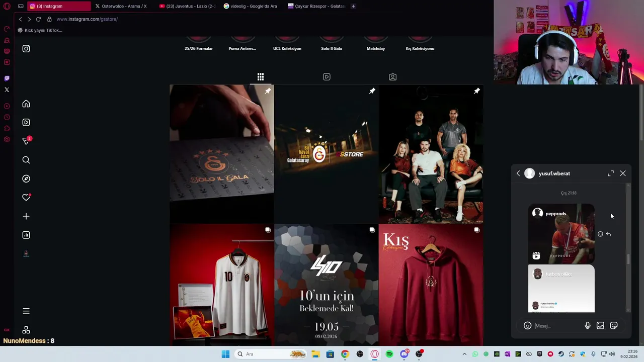React with emoji to pepprods message
Screen dimensions: 644x362
(600, 234)
